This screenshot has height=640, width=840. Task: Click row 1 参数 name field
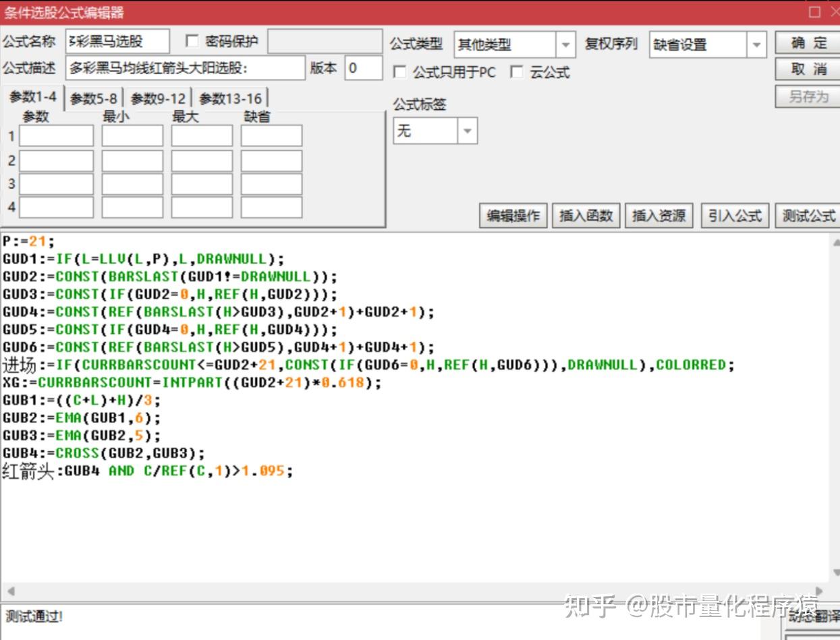(56, 136)
